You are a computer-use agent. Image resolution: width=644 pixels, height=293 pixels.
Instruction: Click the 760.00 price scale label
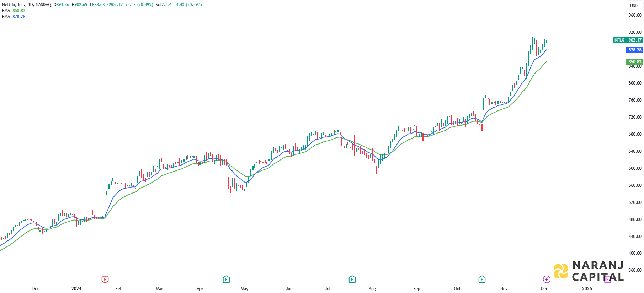(x=635, y=100)
